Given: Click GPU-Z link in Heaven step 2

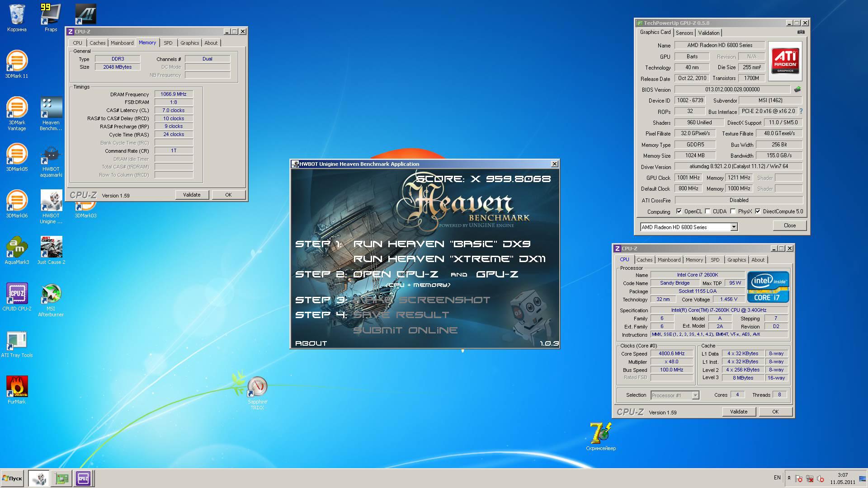Looking at the screenshot, I should (x=497, y=274).
